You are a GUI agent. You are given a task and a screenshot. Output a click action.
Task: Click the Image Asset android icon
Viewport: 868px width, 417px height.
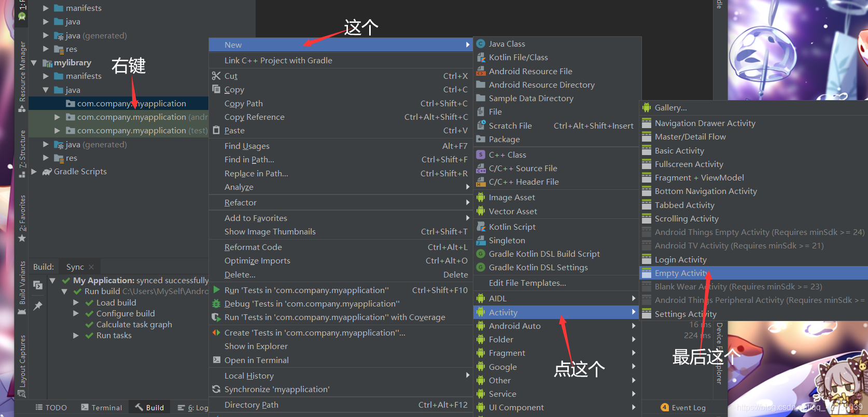click(481, 198)
